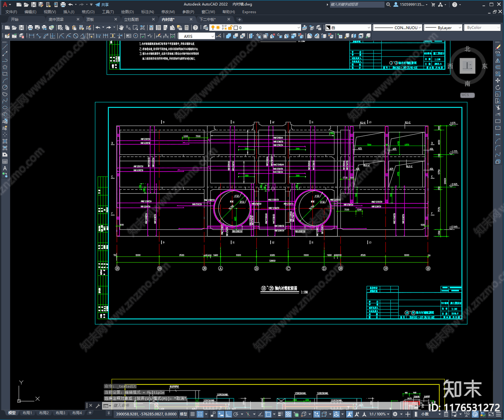Image resolution: width=504 pixels, height=420 pixels.
Task: Click the command line input 键入命令
Action: coord(121,406)
